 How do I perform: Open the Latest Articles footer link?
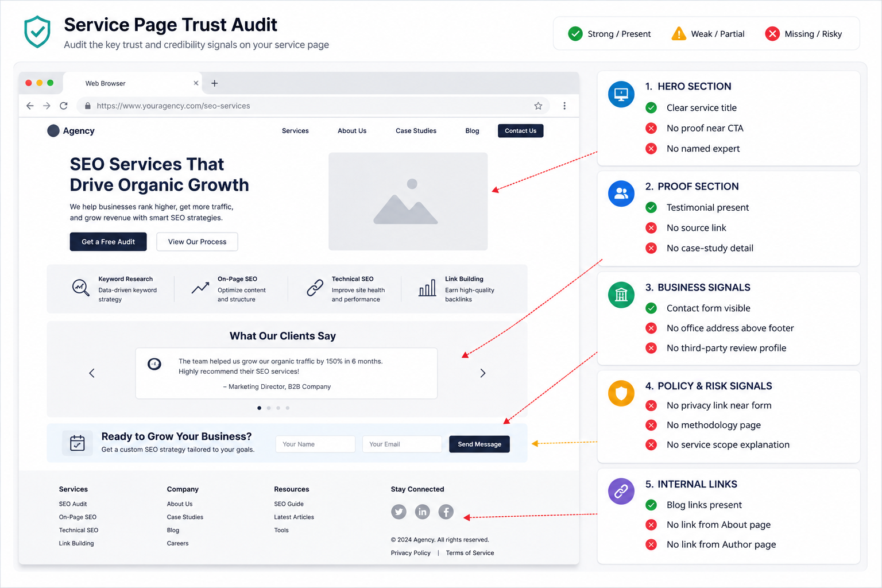pyautogui.click(x=294, y=517)
